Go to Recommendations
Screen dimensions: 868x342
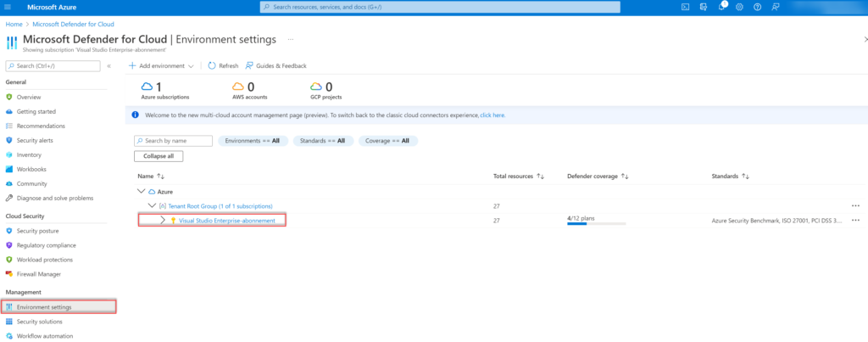click(41, 126)
